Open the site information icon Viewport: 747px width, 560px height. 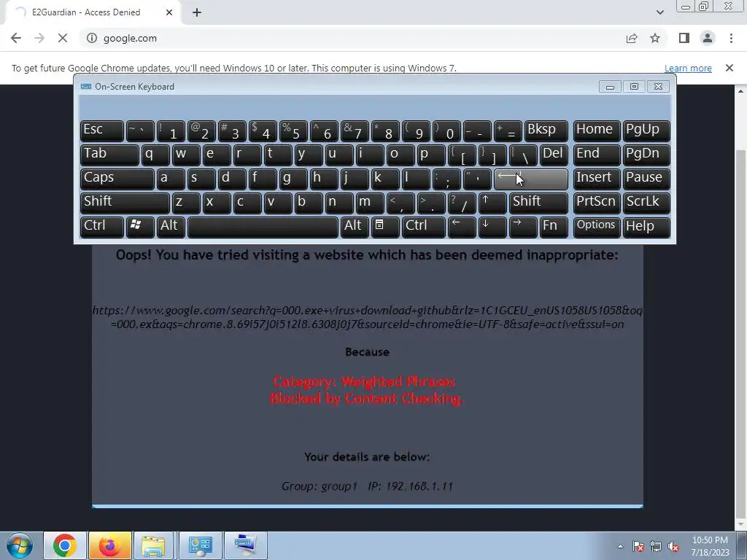91,38
